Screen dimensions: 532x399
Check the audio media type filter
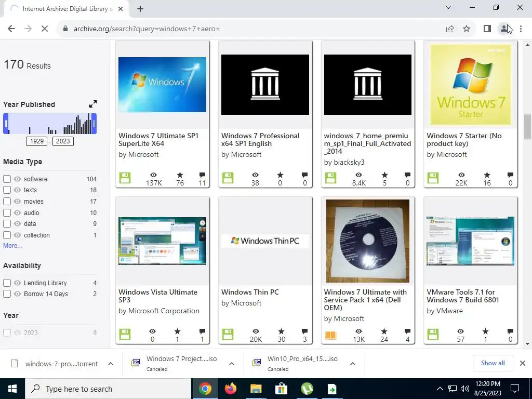click(7, 212)
